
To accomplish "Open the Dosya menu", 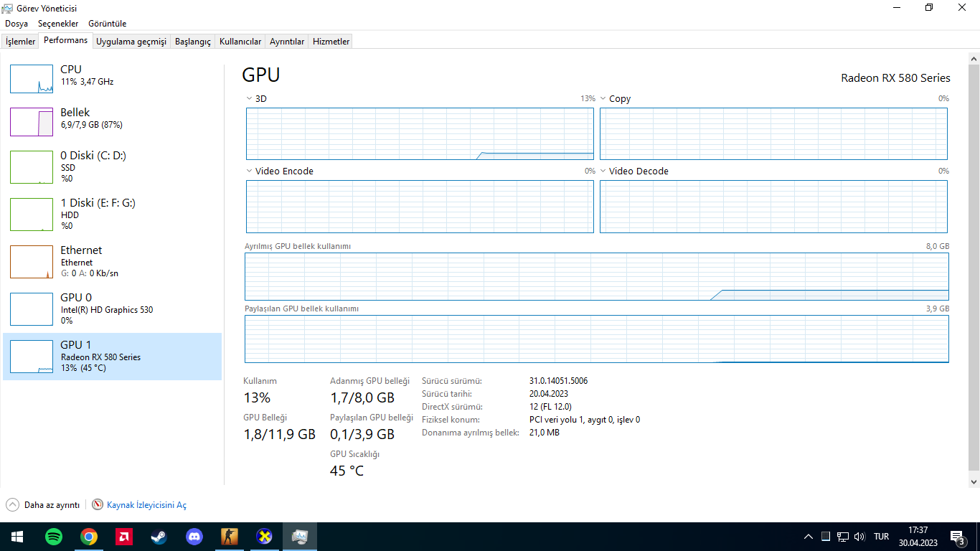I will [17, 24].
